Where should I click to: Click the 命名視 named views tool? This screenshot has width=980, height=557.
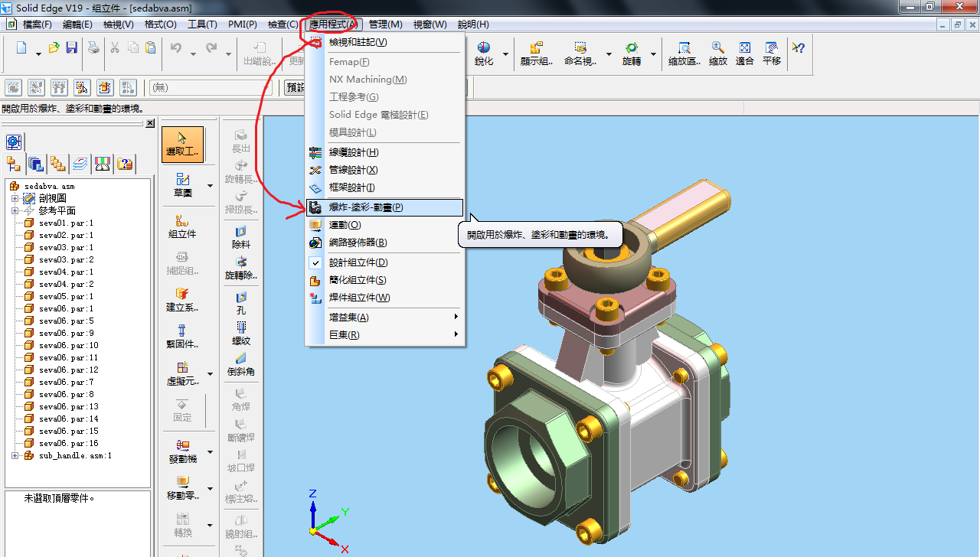(x=580, y=54)
